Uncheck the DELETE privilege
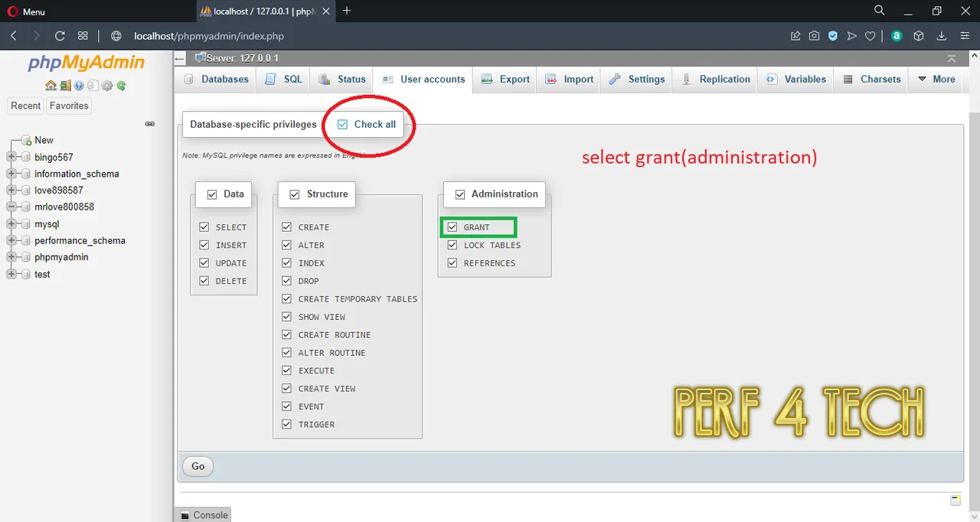This screenshot has height=522, width=980. (x=204, y=281)
